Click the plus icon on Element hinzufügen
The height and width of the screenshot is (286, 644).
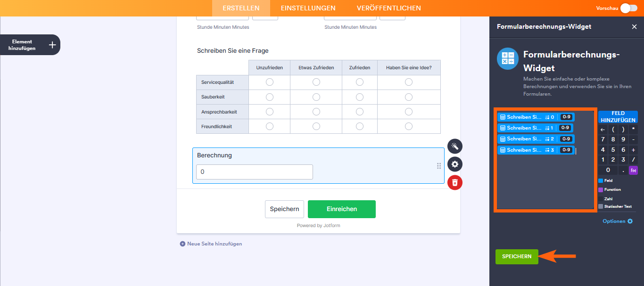point(52,45)
